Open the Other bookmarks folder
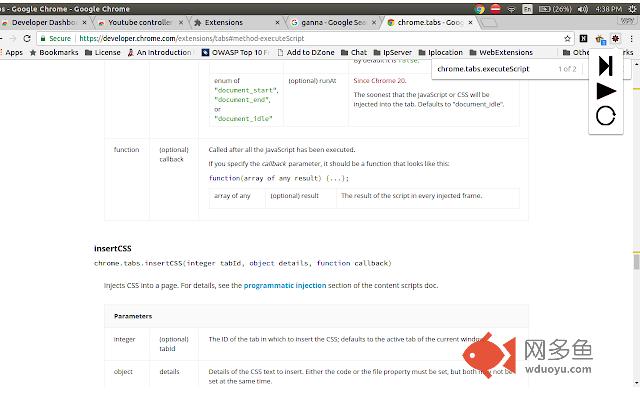The width and height of the screenshot is (640, 400). point(576,52)
